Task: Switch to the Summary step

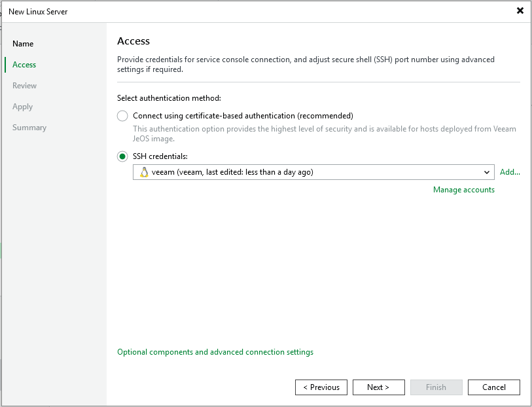Action: coord(29,128)
